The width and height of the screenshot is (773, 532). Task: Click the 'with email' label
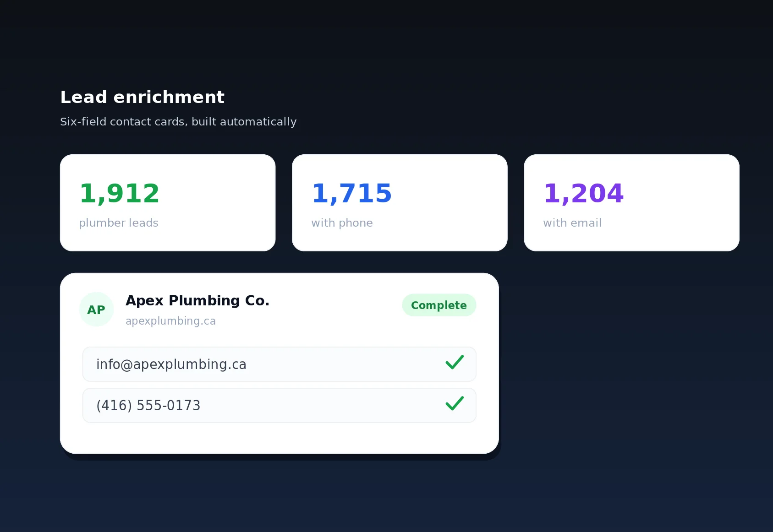click(x=572, y=223)
